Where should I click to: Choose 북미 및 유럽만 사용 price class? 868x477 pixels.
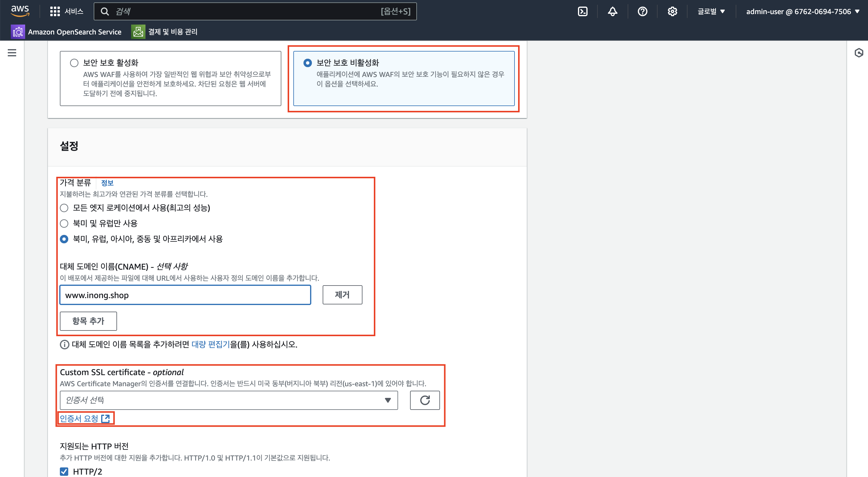click(x=64, y=223)
